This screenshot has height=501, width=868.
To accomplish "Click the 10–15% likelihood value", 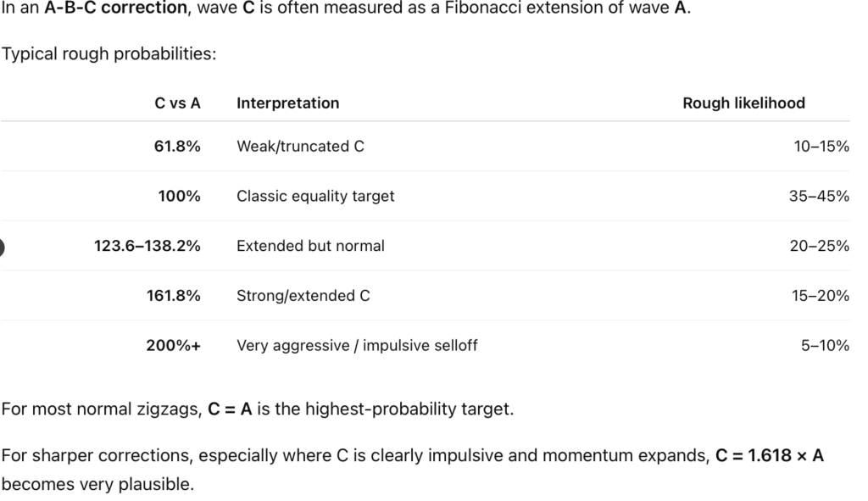I will point(821,147).
